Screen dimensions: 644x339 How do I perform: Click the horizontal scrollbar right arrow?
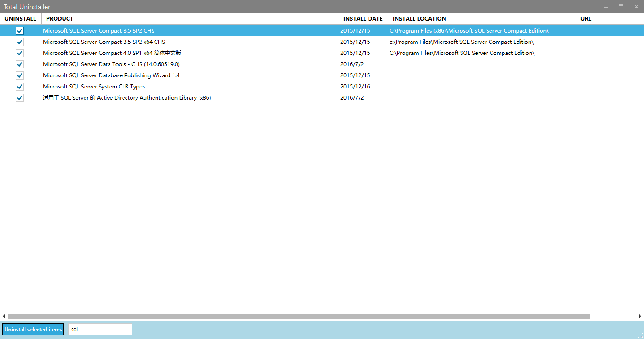[640, 316]
